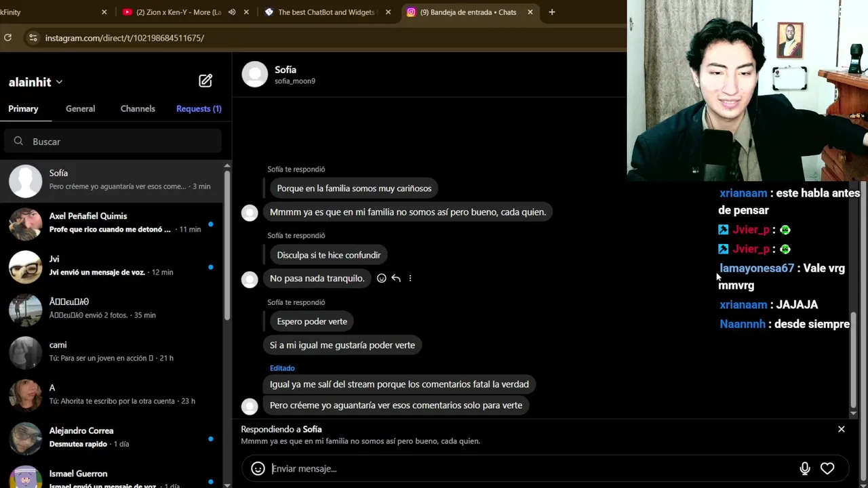Open Axel Peñafiel Quimis conversation

[111, 223]
